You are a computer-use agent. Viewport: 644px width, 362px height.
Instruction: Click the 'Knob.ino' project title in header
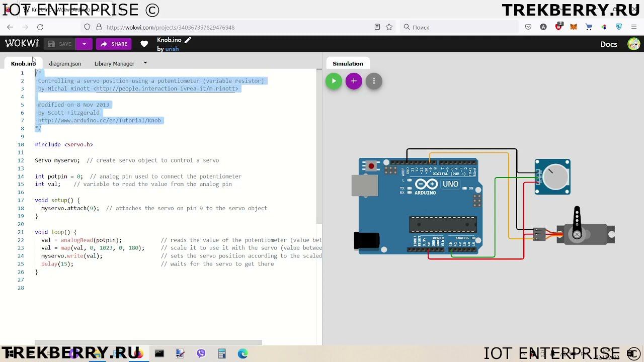169,40
